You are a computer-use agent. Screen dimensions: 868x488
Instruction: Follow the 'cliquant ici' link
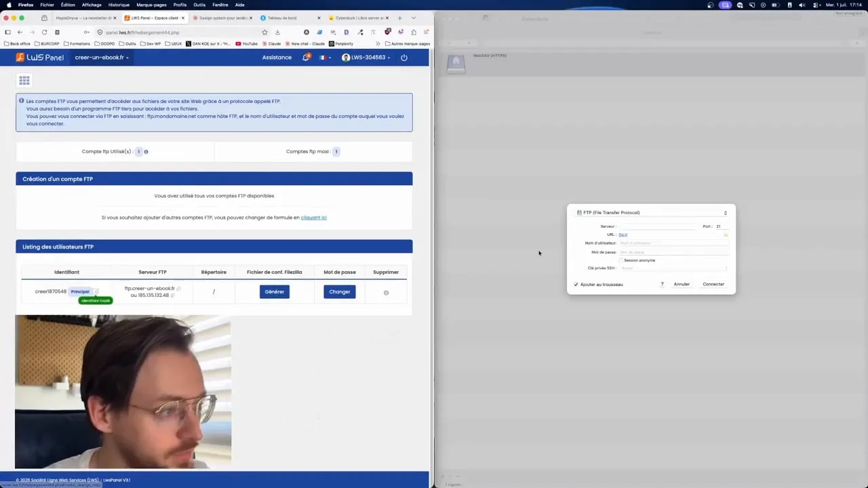pyautogui.click(x=314, y=218)
